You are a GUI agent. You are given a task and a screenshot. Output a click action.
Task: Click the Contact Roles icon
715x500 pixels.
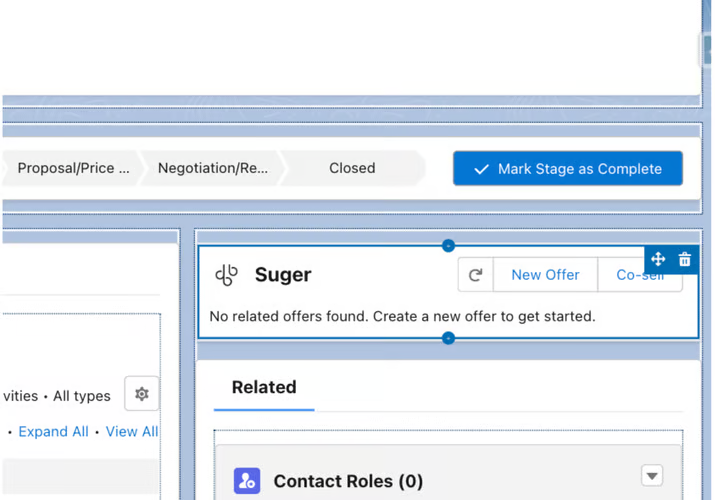point(247,481)
